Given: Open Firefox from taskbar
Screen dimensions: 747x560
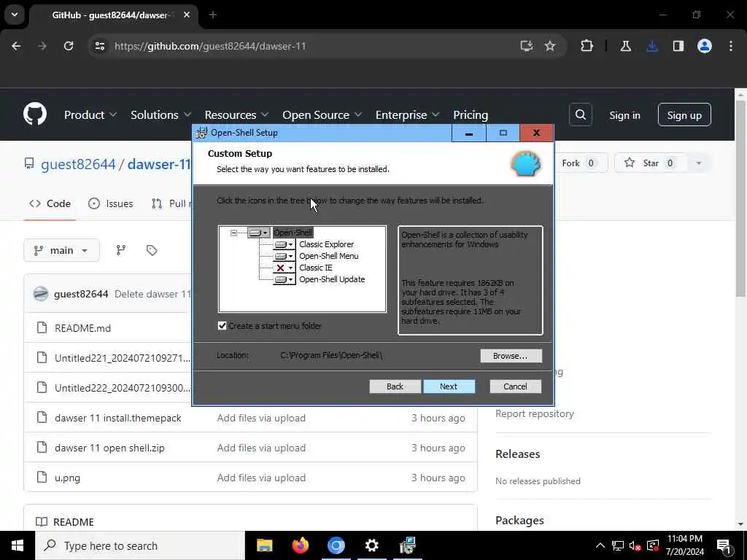Looking at the screenshot, I should tap(300, 545).
